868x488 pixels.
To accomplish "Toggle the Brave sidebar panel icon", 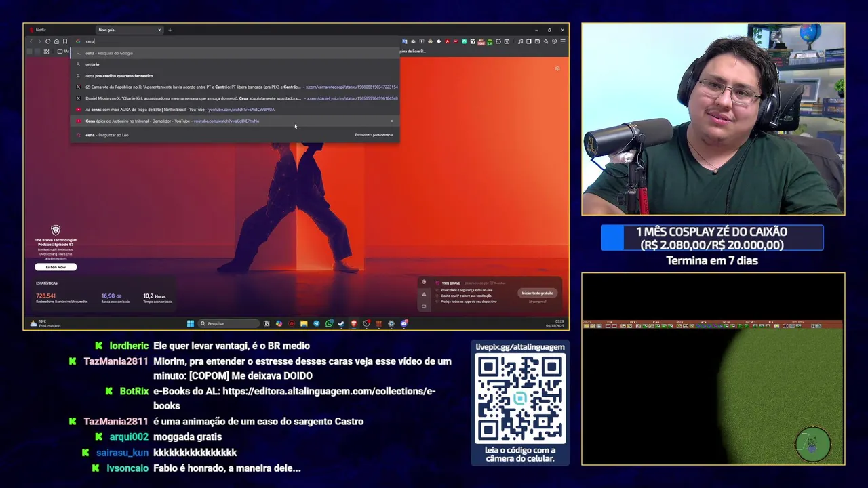I will [x=528, y=41].
